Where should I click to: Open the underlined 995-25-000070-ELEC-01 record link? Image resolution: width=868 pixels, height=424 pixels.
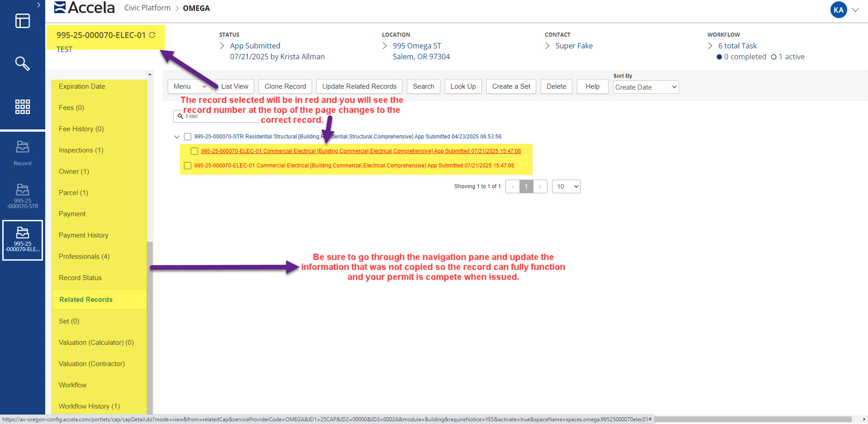coord(360,151)
